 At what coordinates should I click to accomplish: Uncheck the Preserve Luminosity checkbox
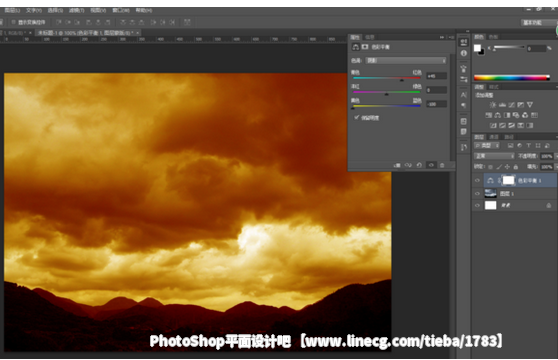[x=357, y=118]
